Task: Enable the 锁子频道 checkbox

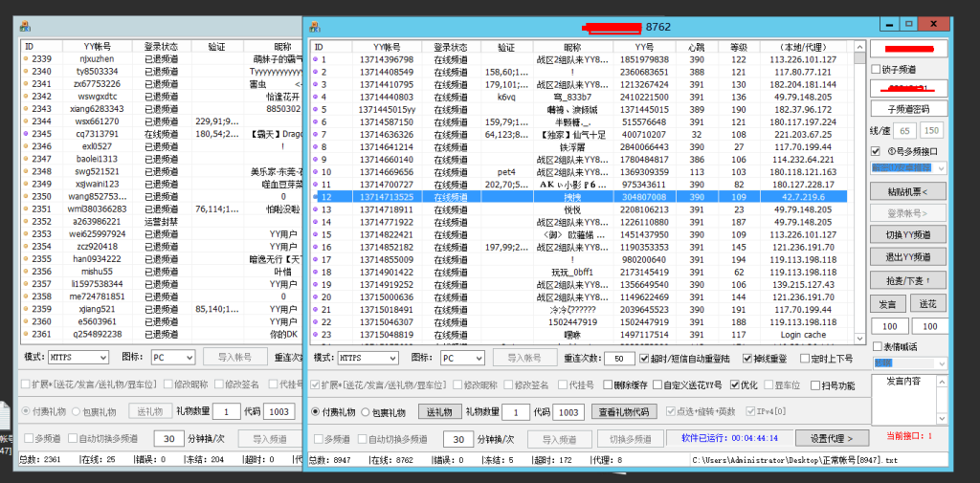Action: pyautogui.click(x=877, y=69)
